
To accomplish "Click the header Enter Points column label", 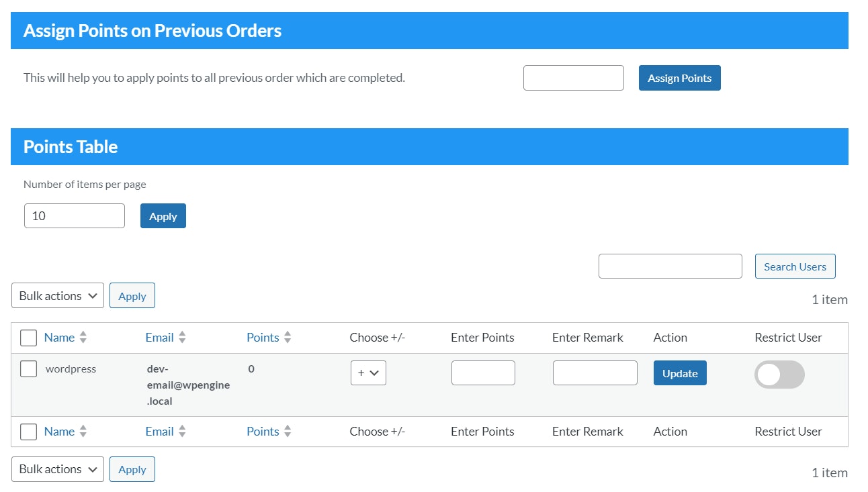I will pos(482,338).
